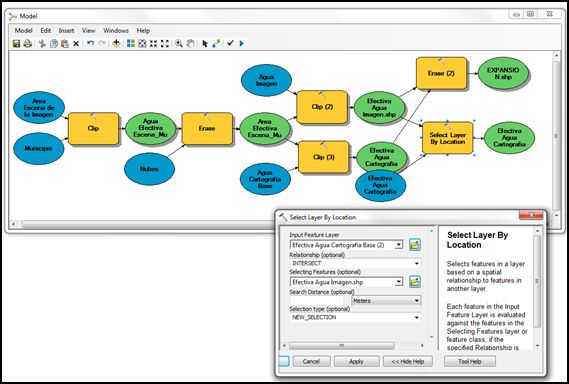Screen dimensions: 569x384
Task: Select the Clip tool node
Action: tap(94, 128)
